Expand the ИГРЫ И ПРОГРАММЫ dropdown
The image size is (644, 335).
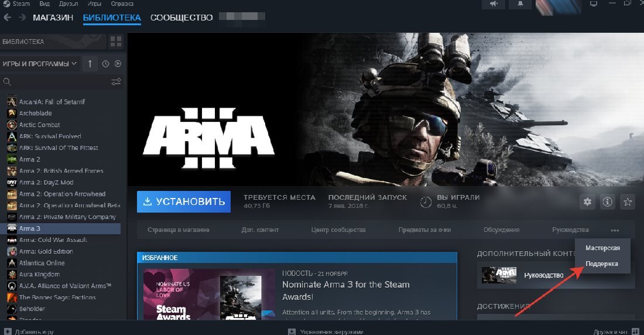tap(40, 64)
